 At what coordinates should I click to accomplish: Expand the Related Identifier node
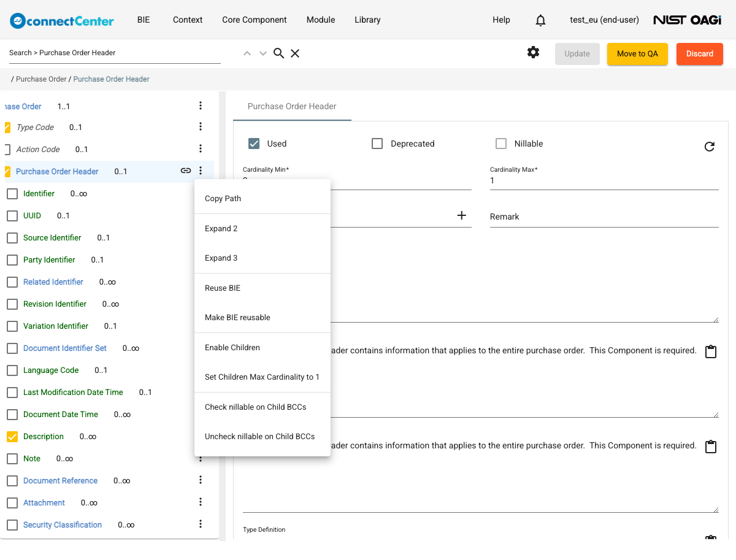click(x=53, y=282)
